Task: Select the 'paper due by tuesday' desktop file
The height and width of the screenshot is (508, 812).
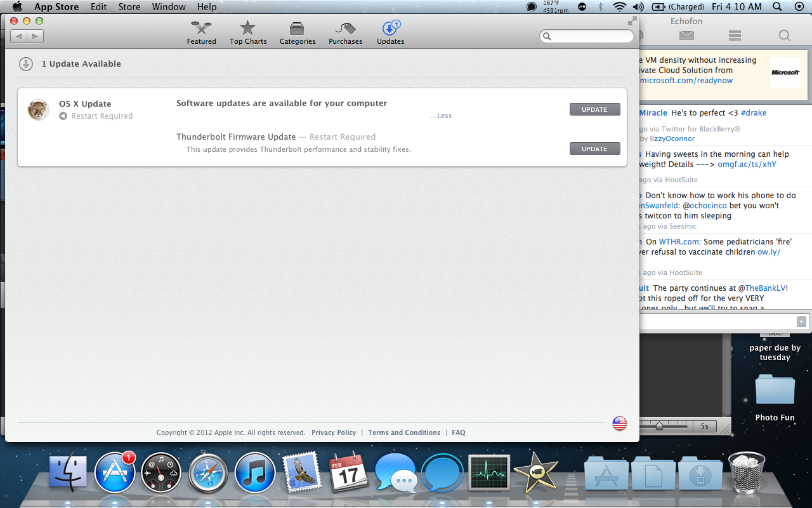Action: 775,348
